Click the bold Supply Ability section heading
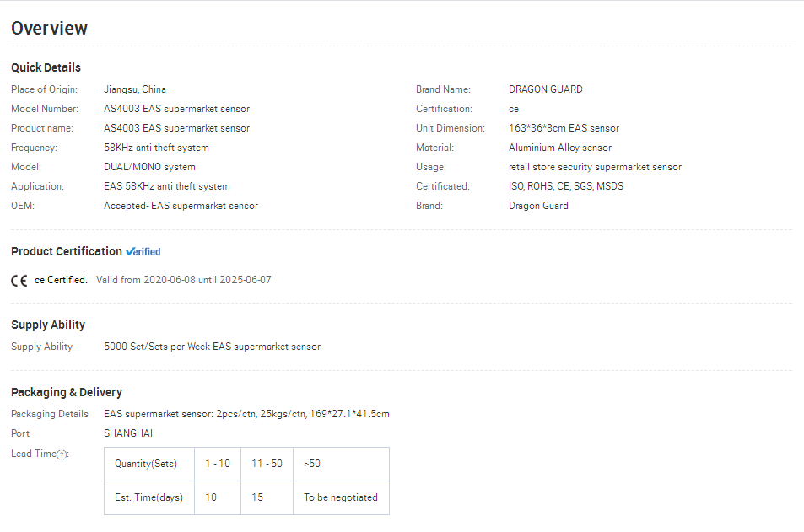Viewport: 804px width, 532px height. (48, 325)
